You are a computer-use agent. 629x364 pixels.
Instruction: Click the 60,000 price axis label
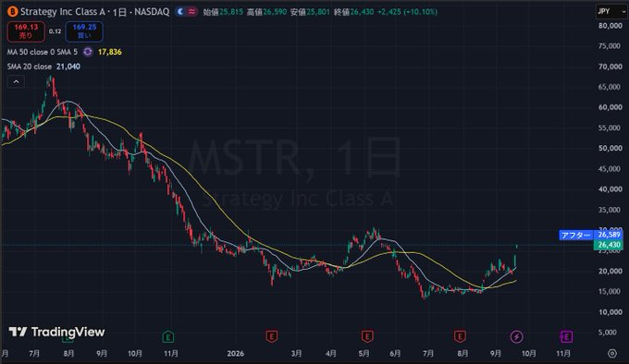tap(610, 107)
